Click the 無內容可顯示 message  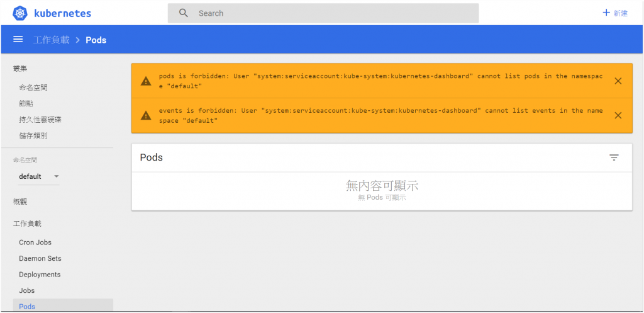pos(382,186)
